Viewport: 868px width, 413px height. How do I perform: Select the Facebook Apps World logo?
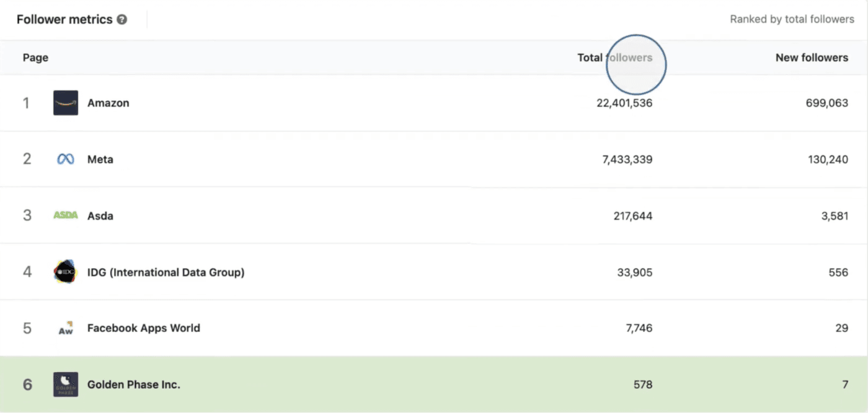click(66, 328)
